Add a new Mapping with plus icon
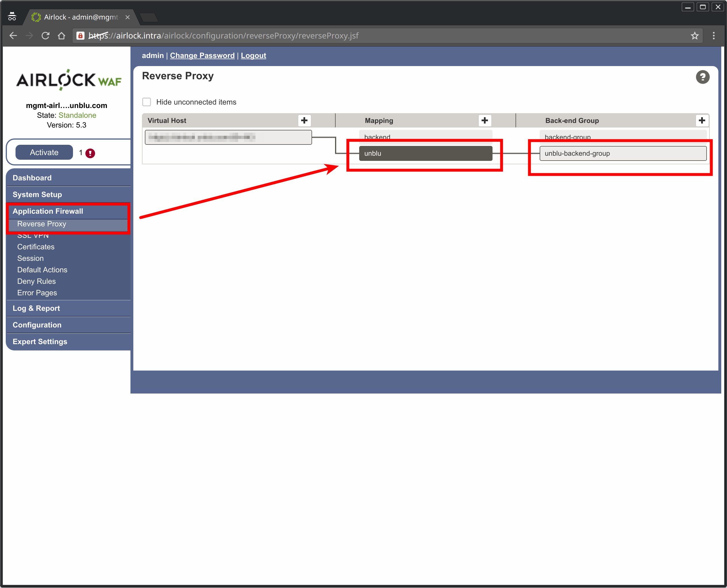Screen dimensions: 727x588 [484, 121]
